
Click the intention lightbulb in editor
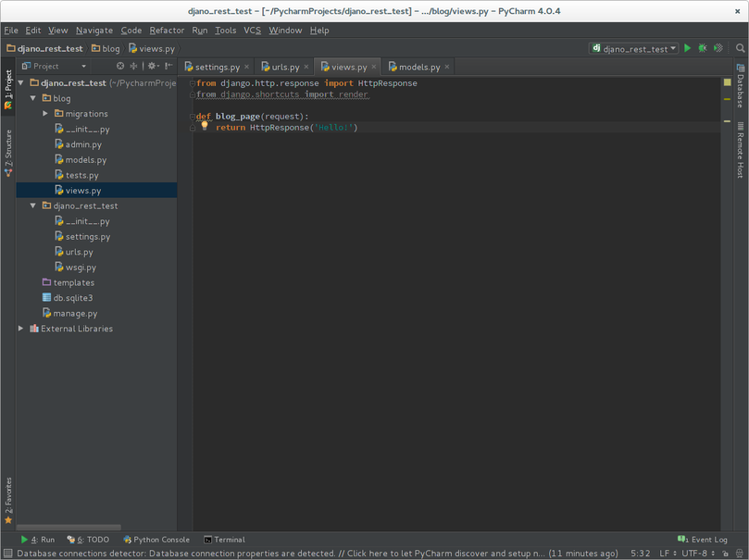pos(205,126)
